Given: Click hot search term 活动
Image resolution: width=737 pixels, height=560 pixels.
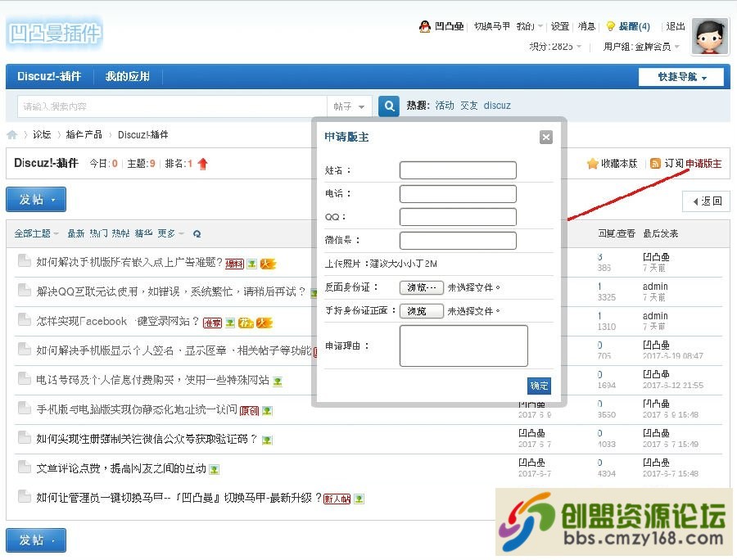Looking at the screenshot, I should click(444, 106).
